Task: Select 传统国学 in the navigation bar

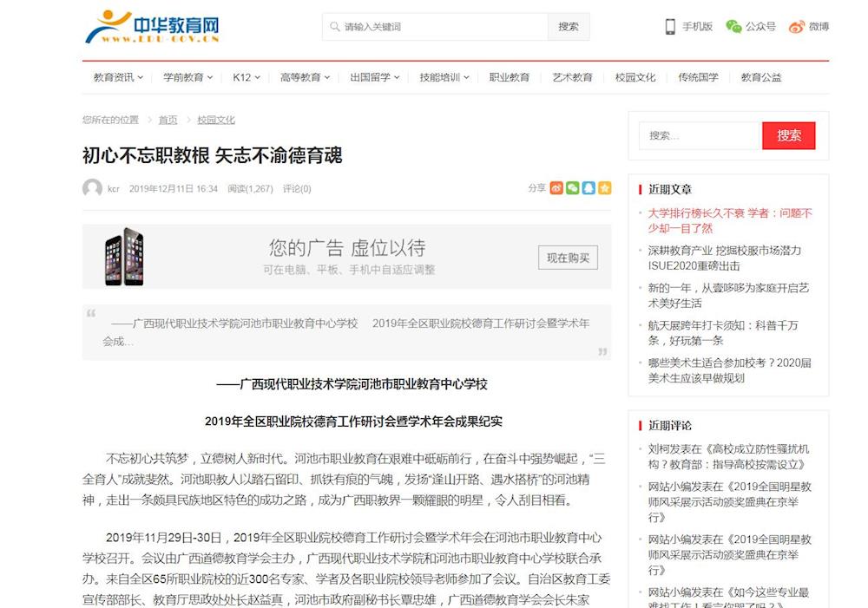Action: click(698, 77)
